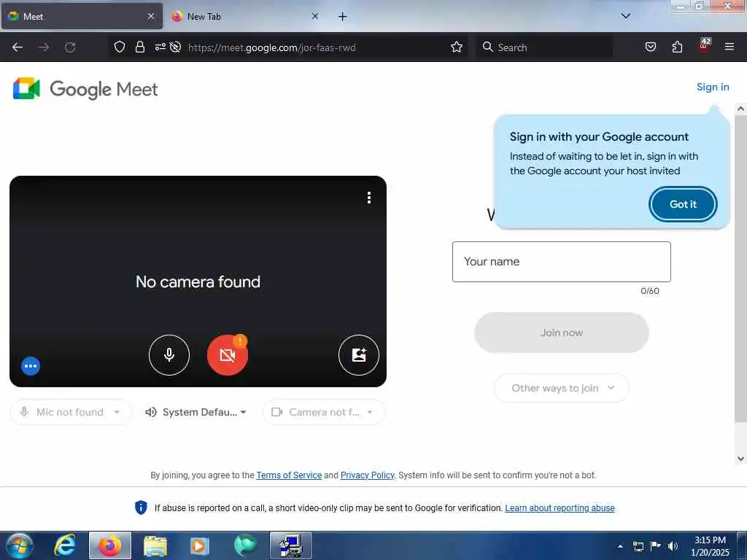Open Learn about reporting abuse link
The image size is (747, 560).
pyautogui.click(x=560, y=508)
